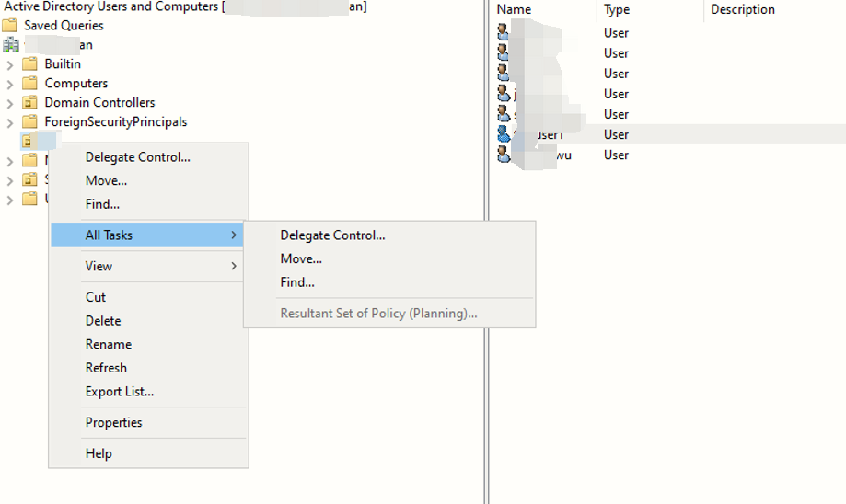Click the Domain Controllers OU icon
Viewport: 846px width, 504px height.
click(29, 102)
